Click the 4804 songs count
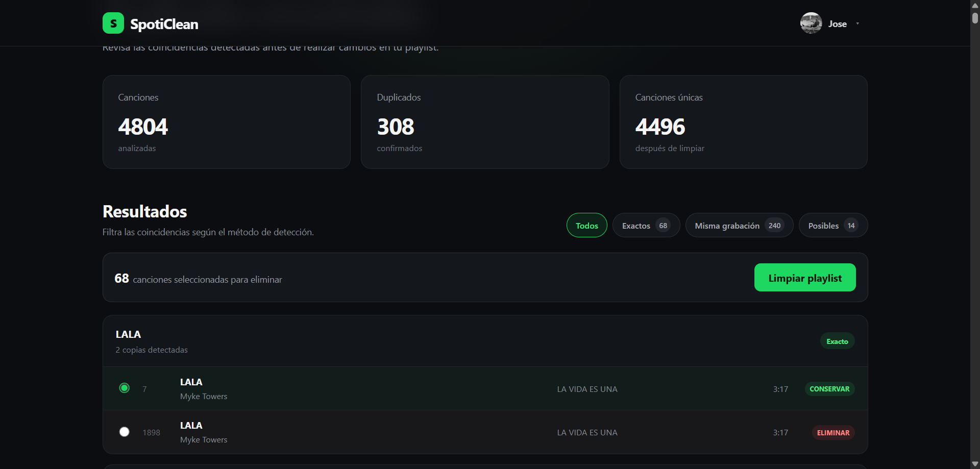Image resolution: width=980 pixels, height=469 pixels. point(143,127)
